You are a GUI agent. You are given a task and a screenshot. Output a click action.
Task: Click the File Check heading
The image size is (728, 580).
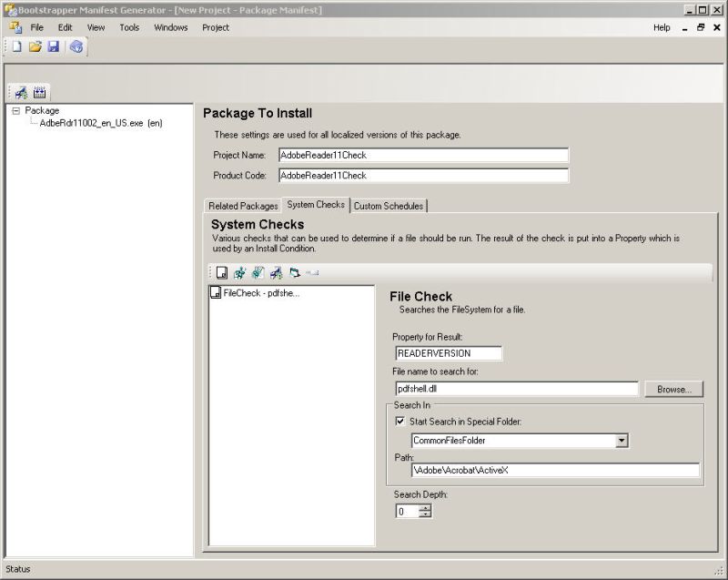420,296
